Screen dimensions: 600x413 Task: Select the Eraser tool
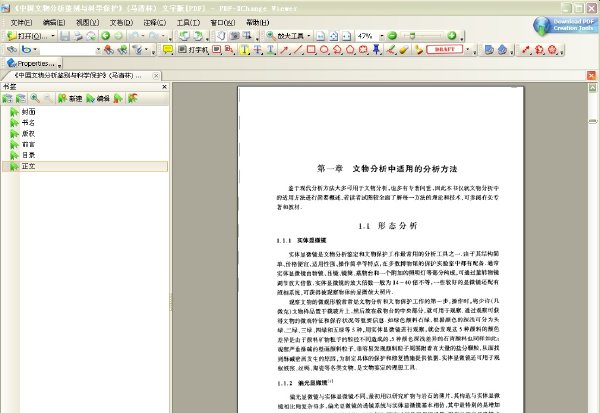[403, 50]
